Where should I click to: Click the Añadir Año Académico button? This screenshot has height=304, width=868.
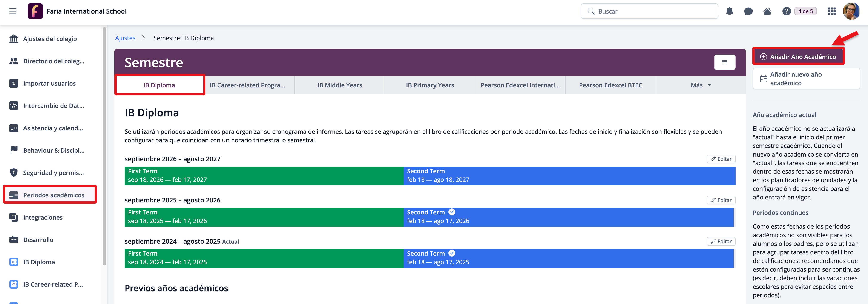(x=798, y=56)
